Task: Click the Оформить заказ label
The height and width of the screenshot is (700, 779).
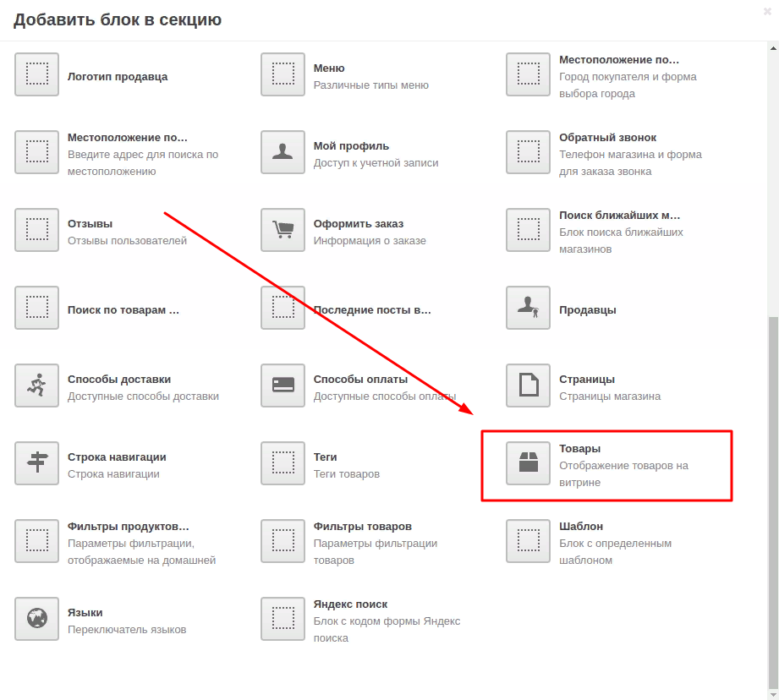Action: (x=358, y=224)
